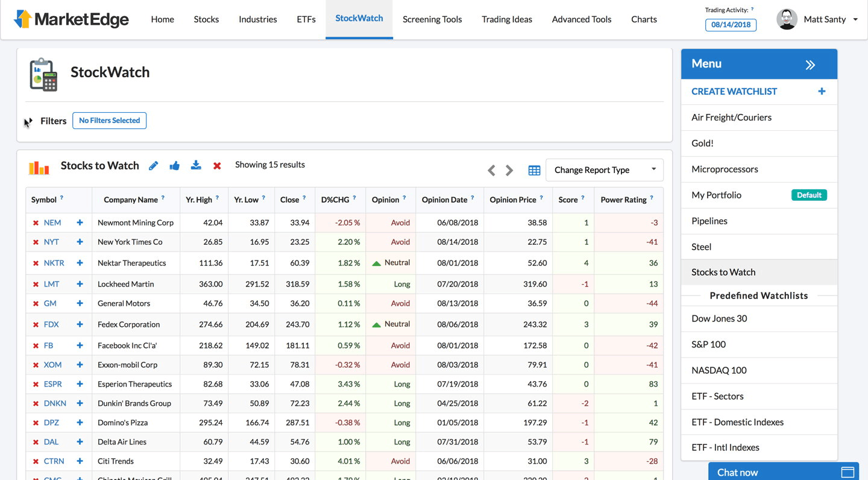
Task: Click the thumbs-up icon beside Stocks to Watch
Action: click(175, 165)
